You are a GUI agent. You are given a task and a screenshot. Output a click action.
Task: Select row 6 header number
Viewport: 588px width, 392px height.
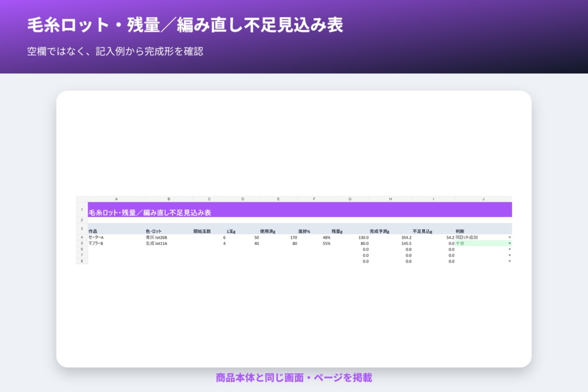click(82, 249)
